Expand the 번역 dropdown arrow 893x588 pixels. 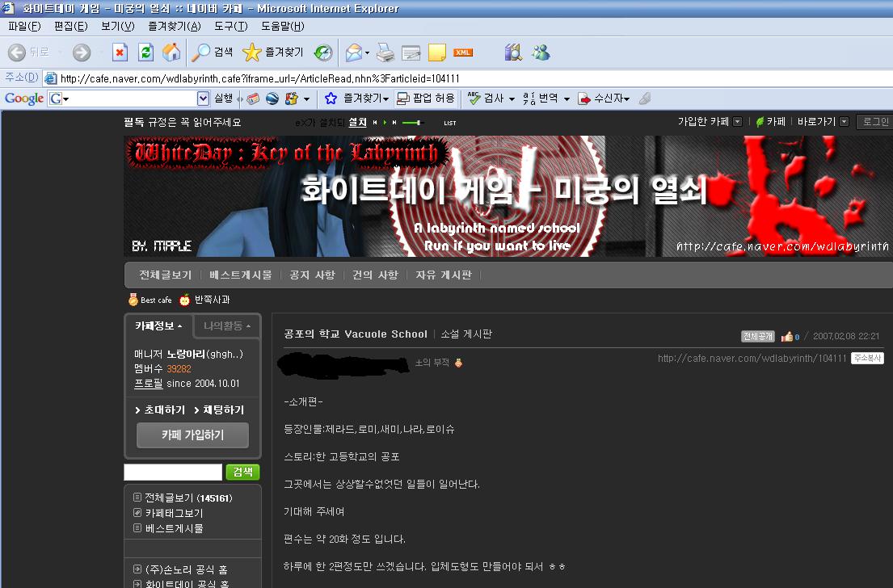pyautogui.click(x=567, y=99)
